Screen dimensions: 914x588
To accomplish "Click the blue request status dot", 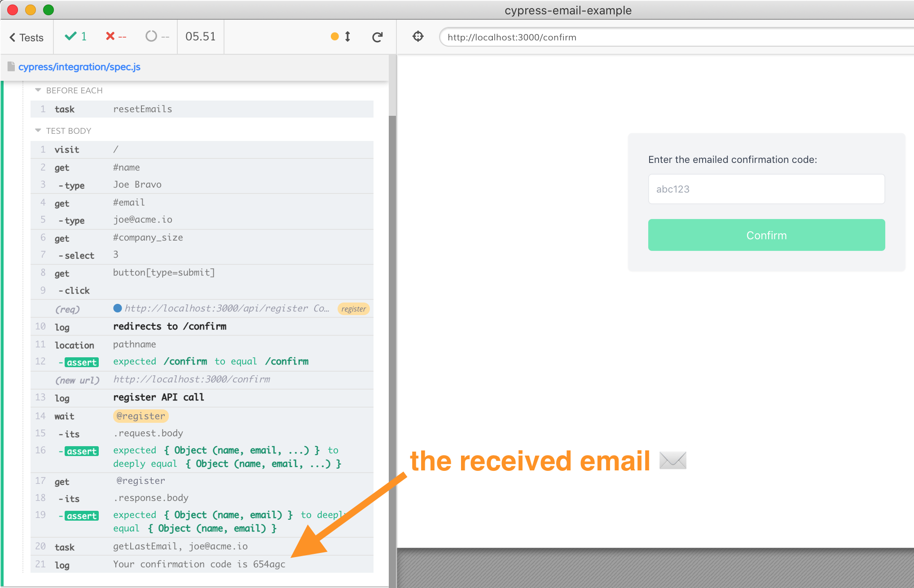I will click(x=118, y=308).
